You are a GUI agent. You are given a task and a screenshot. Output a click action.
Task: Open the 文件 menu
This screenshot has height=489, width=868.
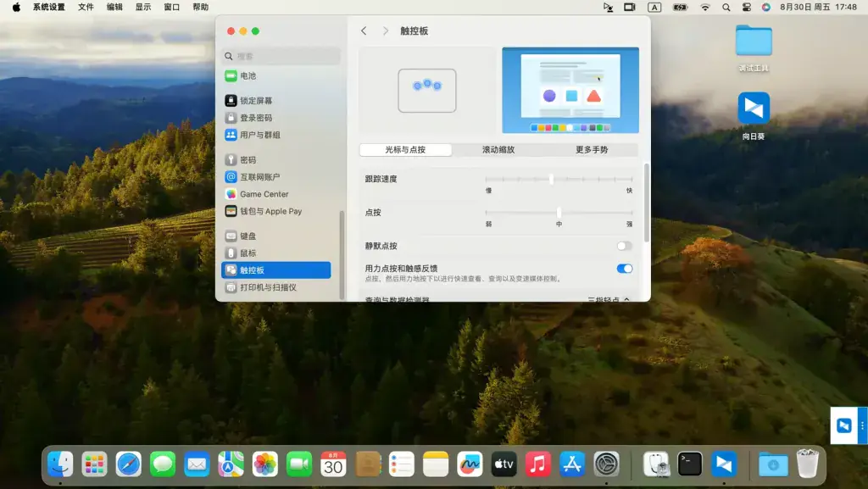(x=86, y=7)
